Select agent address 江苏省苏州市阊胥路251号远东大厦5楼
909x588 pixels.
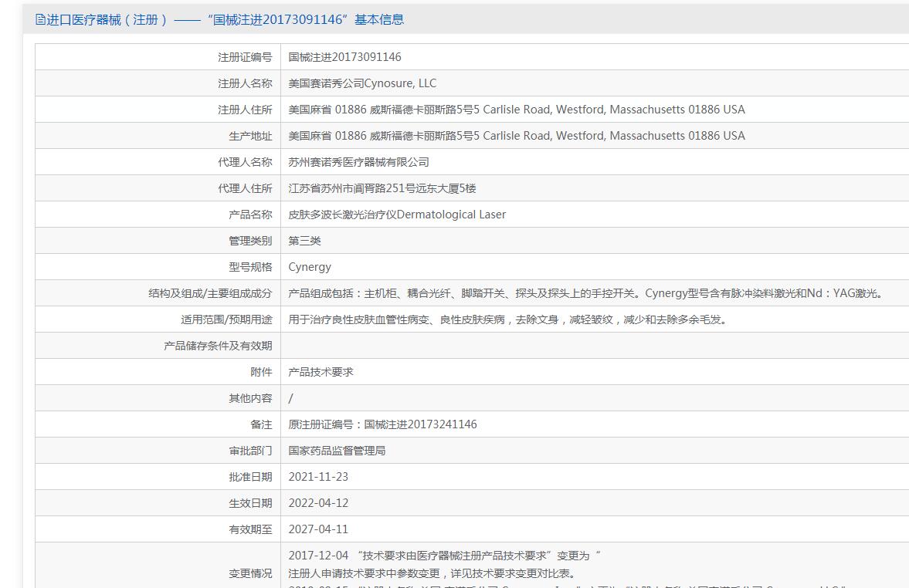382,188
